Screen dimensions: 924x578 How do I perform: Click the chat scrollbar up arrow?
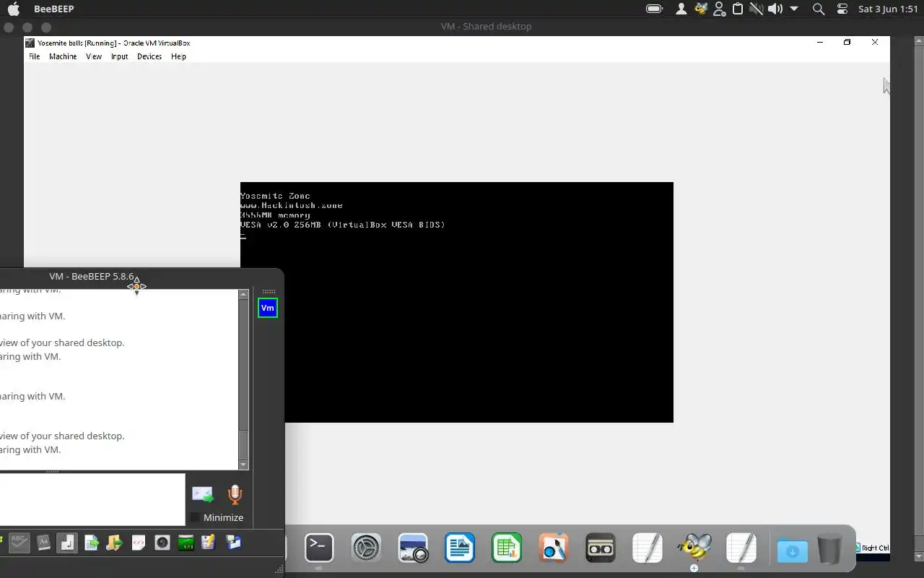tap(243, 294)
